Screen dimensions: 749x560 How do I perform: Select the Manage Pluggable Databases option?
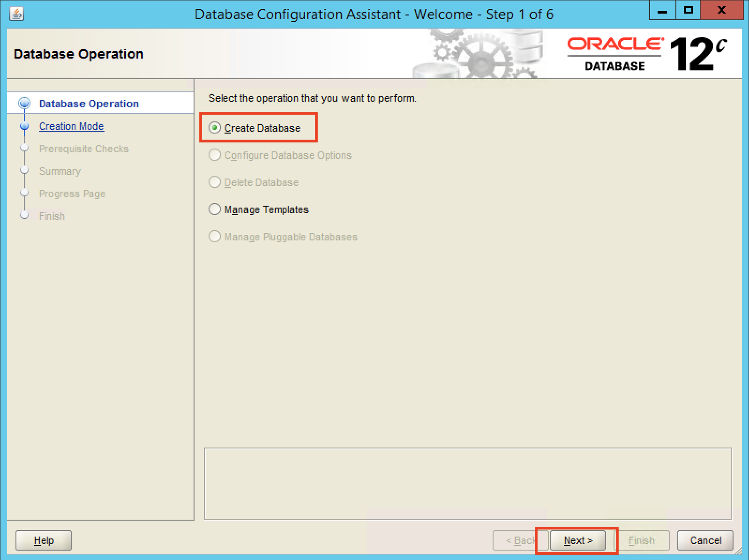(215, 237)
